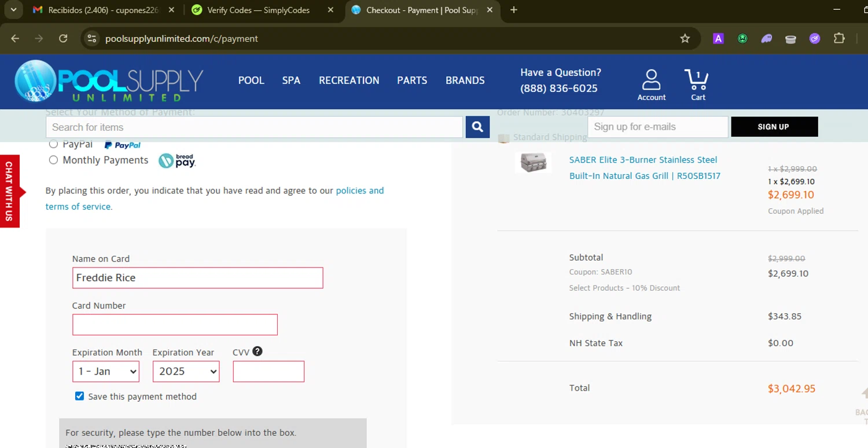Click the black SIGN UP button
This screenshot has width=868, height=448.
pyautogui.click(x=774, y=127)
